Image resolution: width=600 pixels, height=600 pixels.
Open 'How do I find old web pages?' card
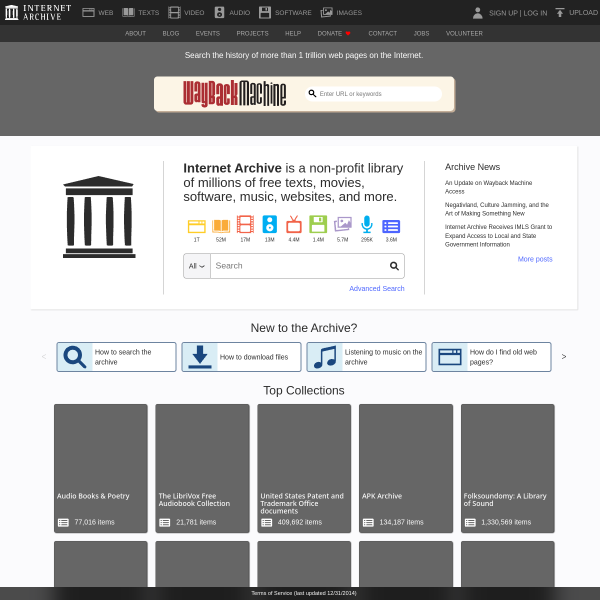click(x=491, y=357)
